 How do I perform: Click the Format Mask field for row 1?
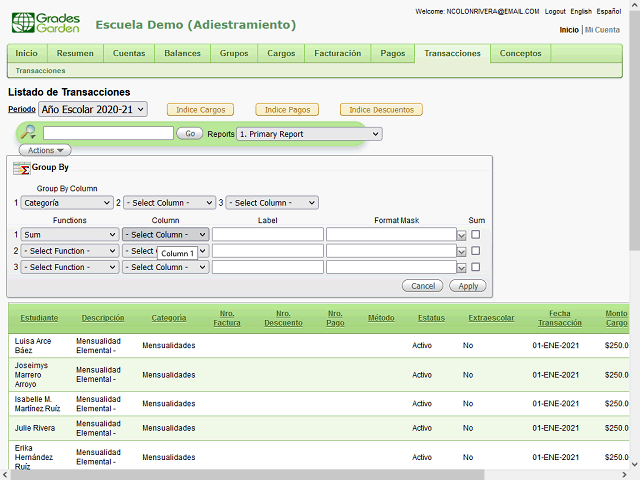pyautogui.click(x=391, y=235)
